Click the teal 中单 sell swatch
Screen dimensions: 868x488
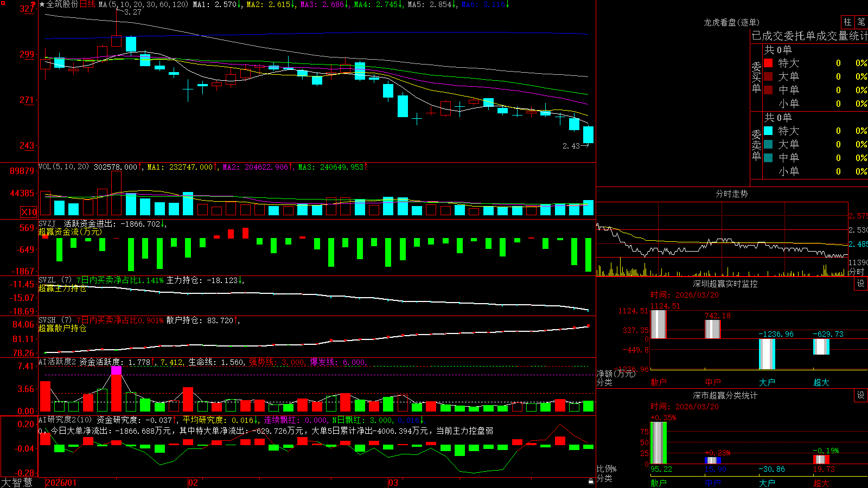point(768,158)
